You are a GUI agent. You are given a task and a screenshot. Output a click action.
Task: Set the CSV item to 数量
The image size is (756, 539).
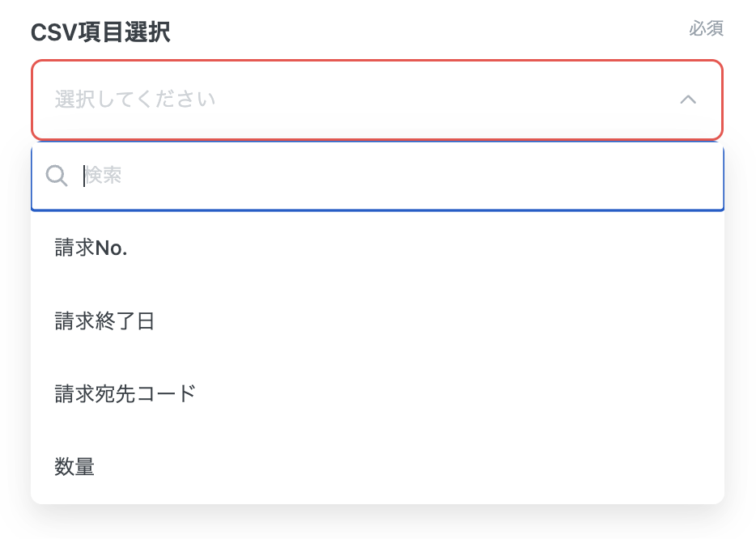tap(74, 467)
